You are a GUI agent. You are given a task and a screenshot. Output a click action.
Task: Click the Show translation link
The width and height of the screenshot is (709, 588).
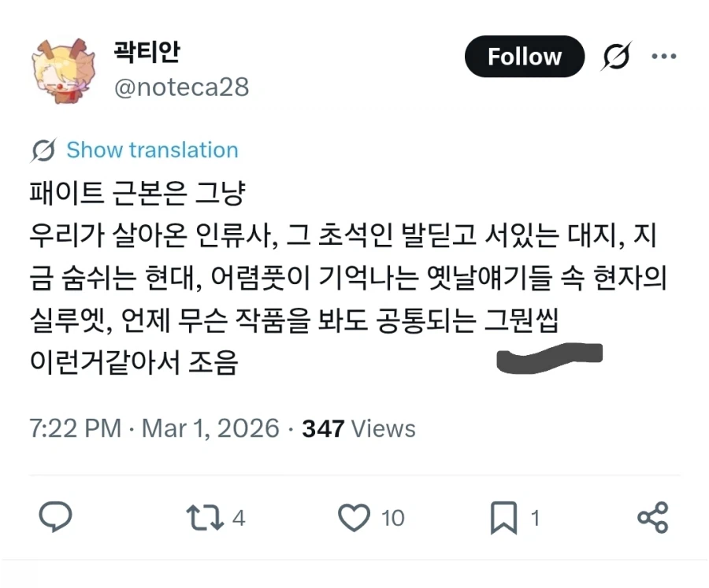point(151,150)
